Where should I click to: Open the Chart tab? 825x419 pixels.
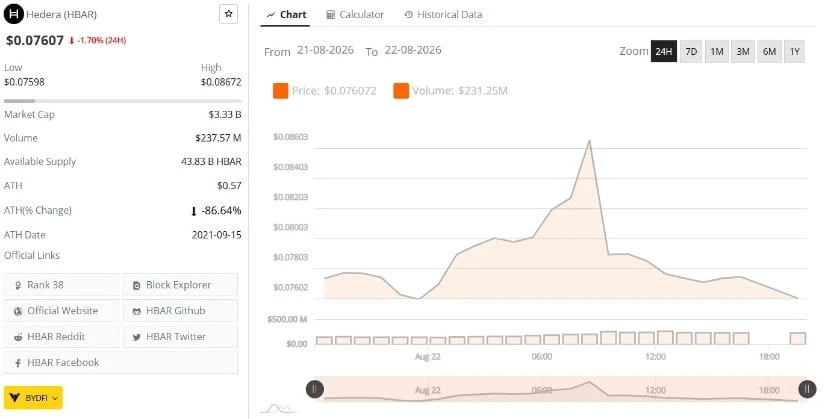coord(286,15)
